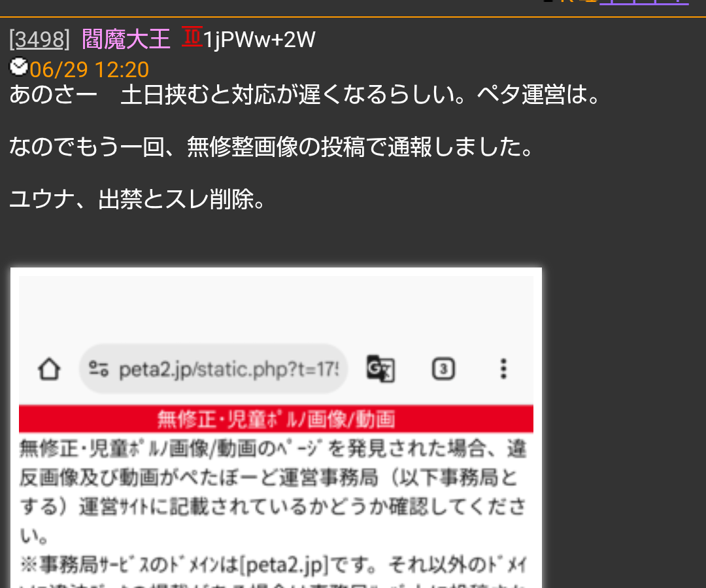Click the Google Translate icon
The image size is (706, 588).
pos(380,369)
